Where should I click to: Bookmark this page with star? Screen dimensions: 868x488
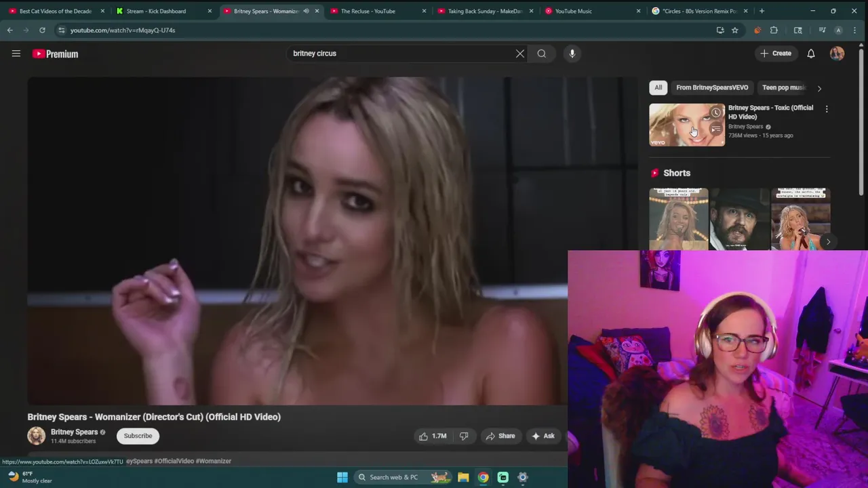click(x=735, y=30)
